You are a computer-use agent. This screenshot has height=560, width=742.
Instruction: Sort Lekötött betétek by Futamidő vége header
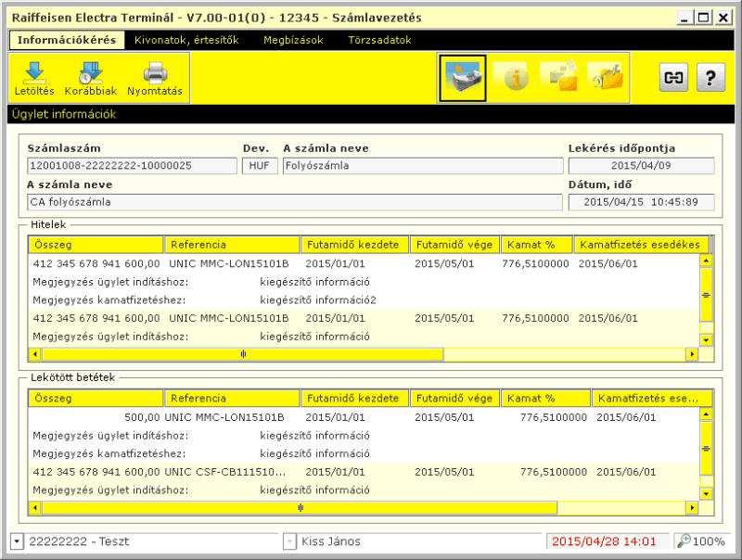(454, 399)
